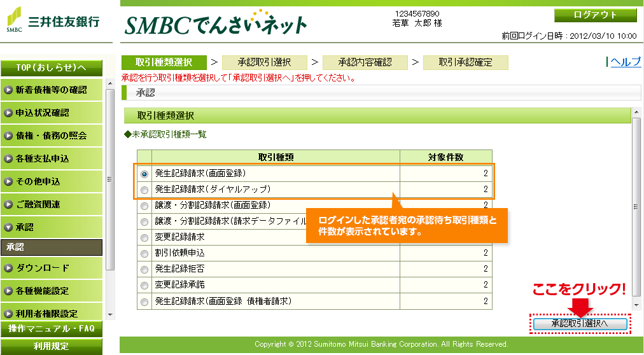Image resolution: width=644 pixels, height=355 pixels.
Task: Click the 変更記録請求 row text
Action: pos(179,237)
